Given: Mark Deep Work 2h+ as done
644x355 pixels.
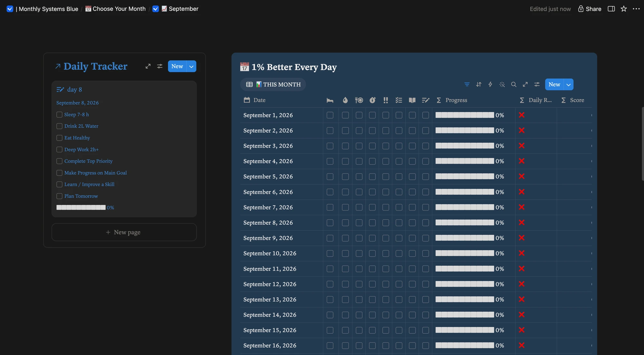Looking at the screenshot, I should click(x=59, y=150).
